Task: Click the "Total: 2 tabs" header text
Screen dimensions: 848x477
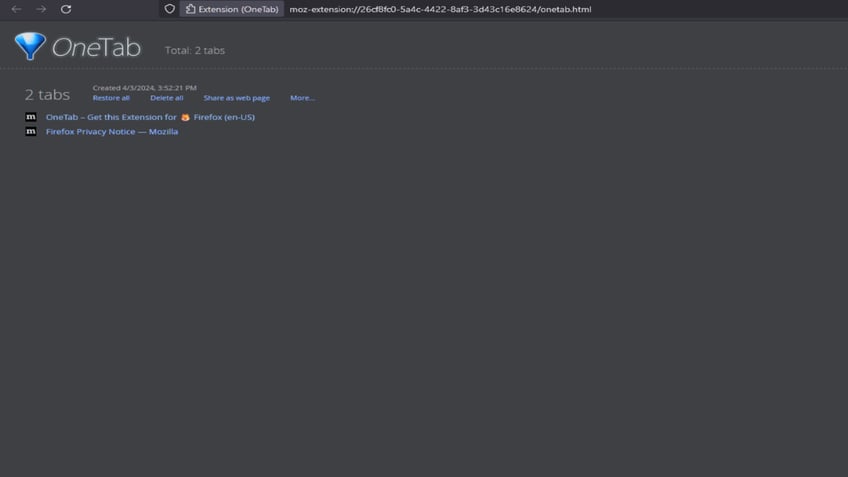Action: point(195,50)
